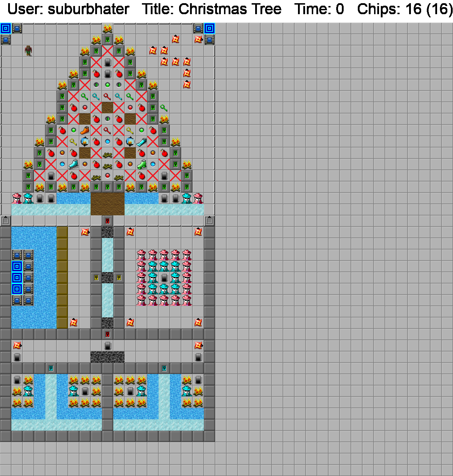The width and height of the screenshot is (453, 476).
Task: Click the red key between the cyan keys
Action: [x=107, y=96]
